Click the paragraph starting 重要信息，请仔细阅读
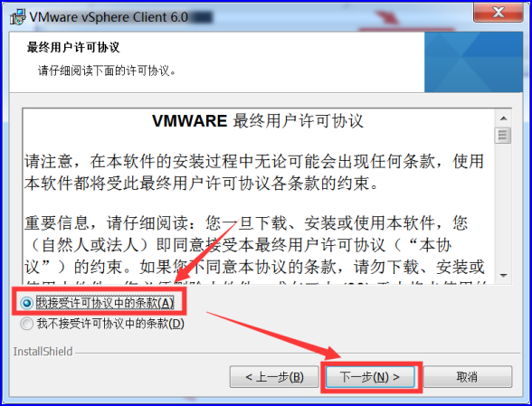 (x=254, y=245)
